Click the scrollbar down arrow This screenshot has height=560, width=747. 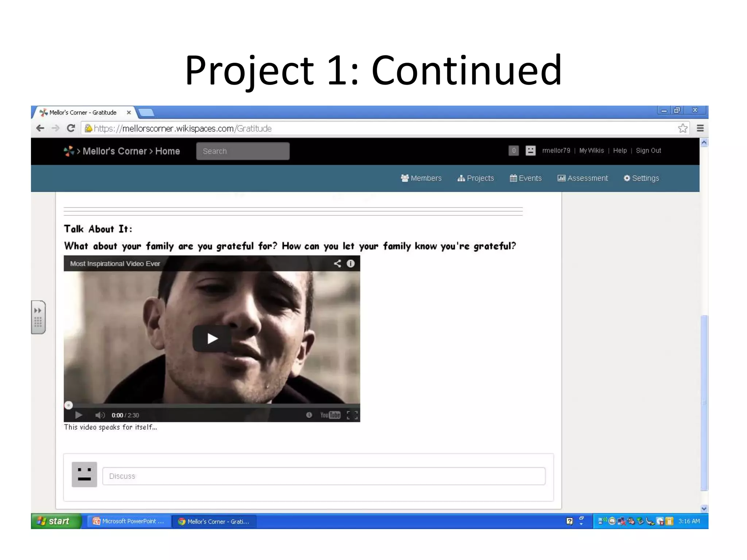704,509
